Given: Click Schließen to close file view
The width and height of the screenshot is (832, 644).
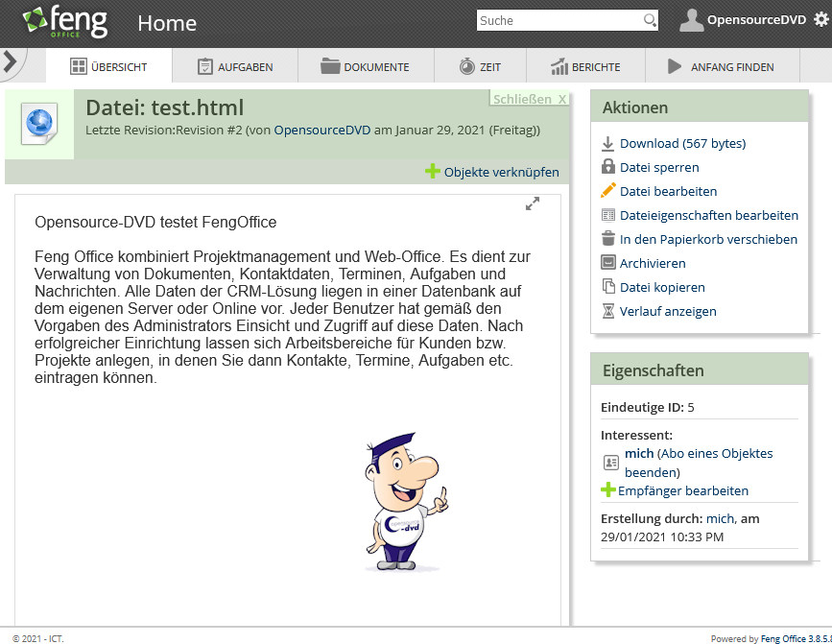Looking at the screenshot, I should pyautogui.click(x=529, y=99).
